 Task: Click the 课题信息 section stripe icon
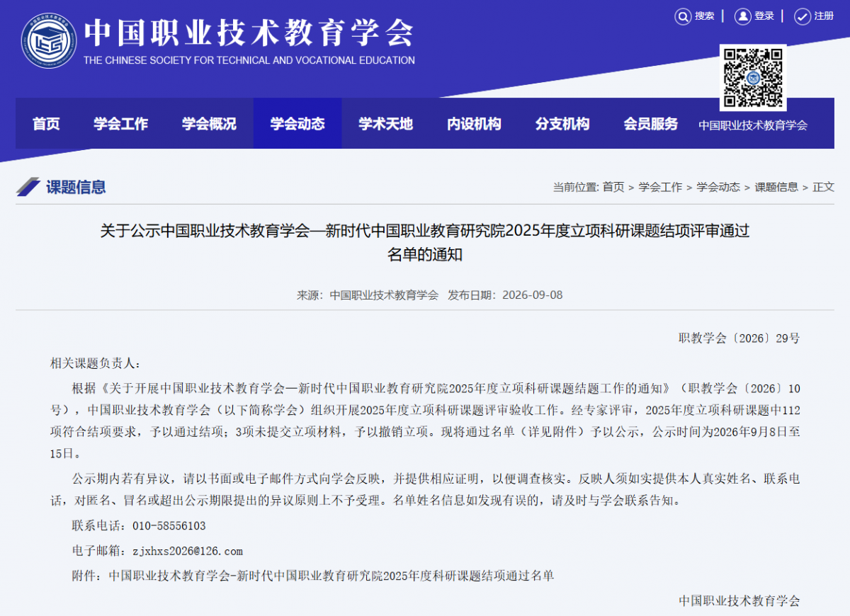click(28, 187)
